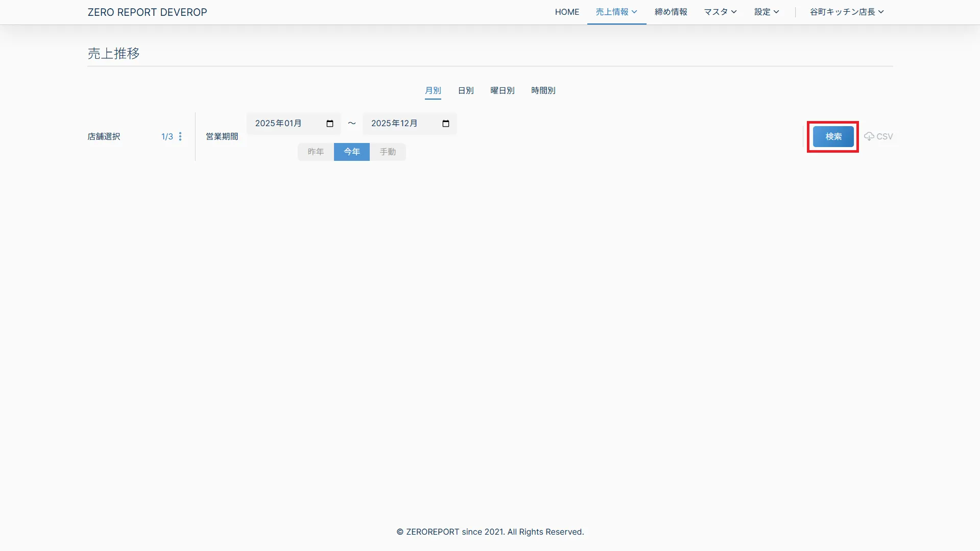The image size is (980, 551).
Task: Click the end month calendar icon
Action: pyautogui.click(x=446, y=124)
